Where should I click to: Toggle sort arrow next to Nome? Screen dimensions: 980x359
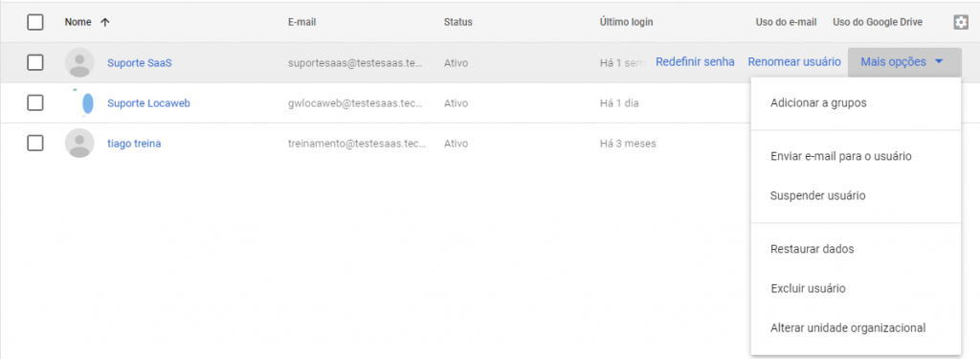click(x=105, y=23)
